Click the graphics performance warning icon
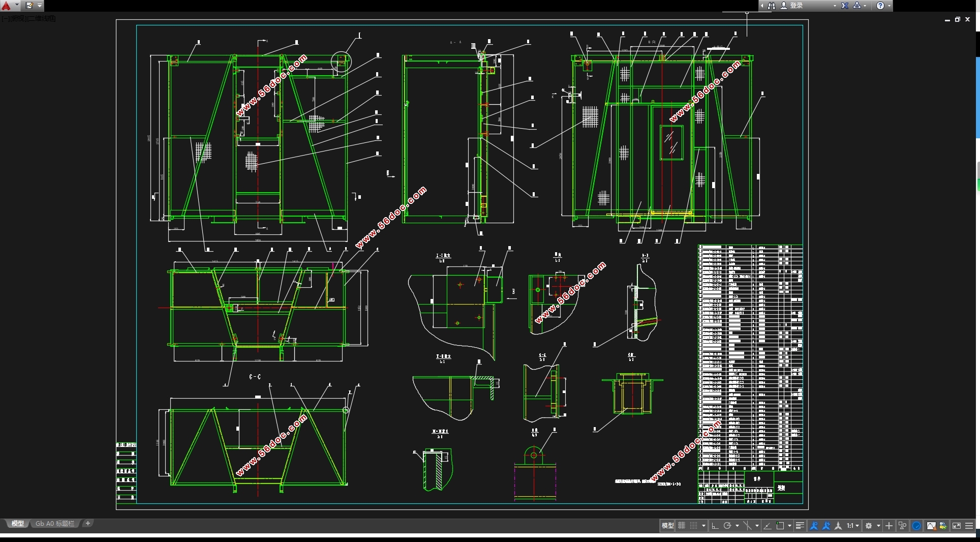The width and height of the screenshot is (980, 542). pyautogui.click(x=931, y=526)
